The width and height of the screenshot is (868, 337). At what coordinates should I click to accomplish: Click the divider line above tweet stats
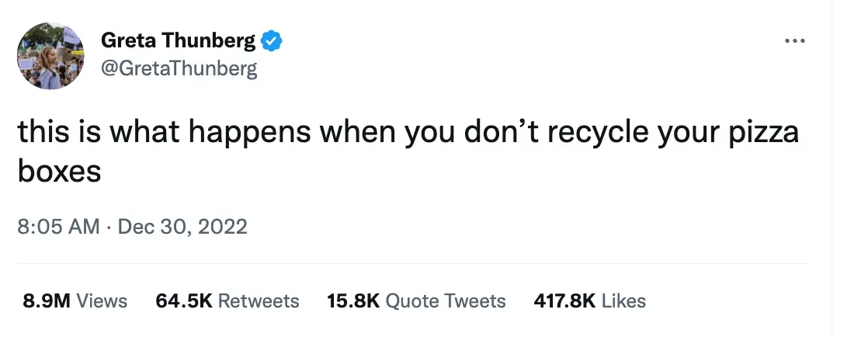click(x=411, y=264)
